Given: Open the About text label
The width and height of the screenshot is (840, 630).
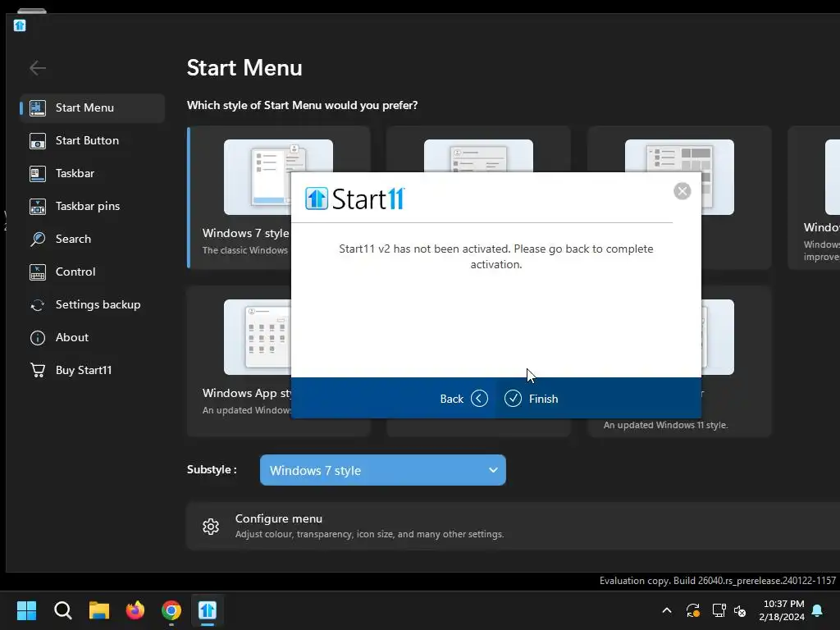Looking at the screenshot, I should point(72,337).
